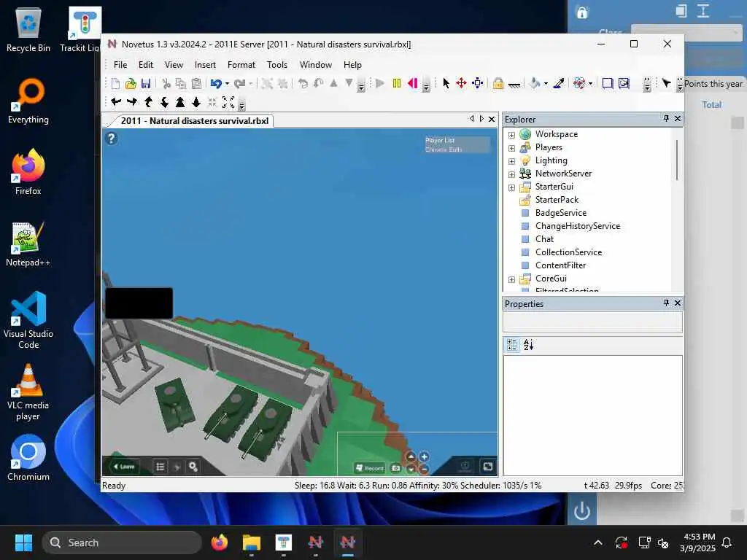Open the File menu
The width and height of the screenshot is (747, 560).
click(x=120, y=65)
